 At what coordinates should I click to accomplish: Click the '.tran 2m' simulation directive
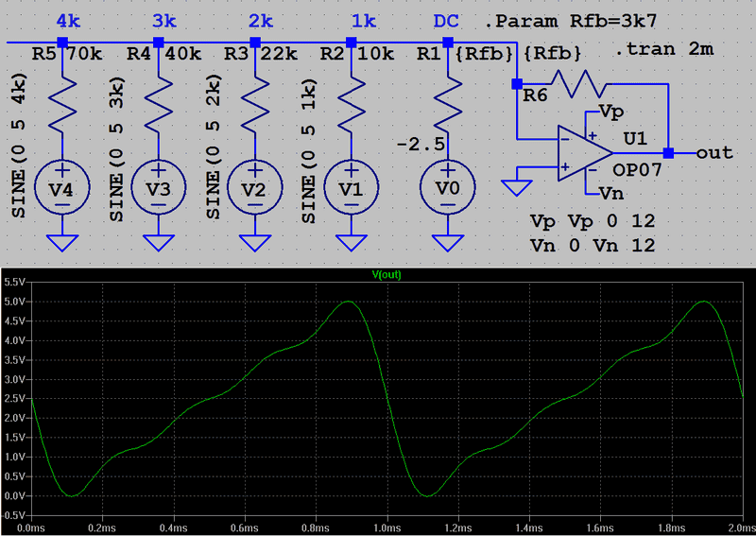pos(665,49)
